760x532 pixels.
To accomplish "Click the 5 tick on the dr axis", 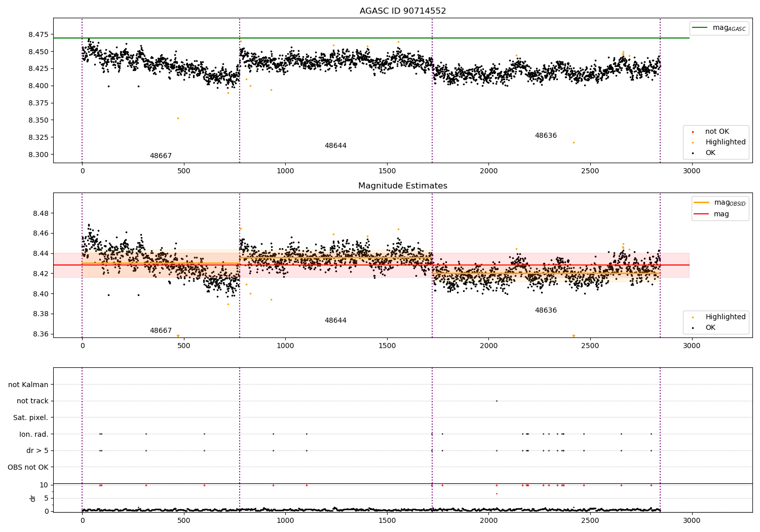I will (x=47, y=498).
